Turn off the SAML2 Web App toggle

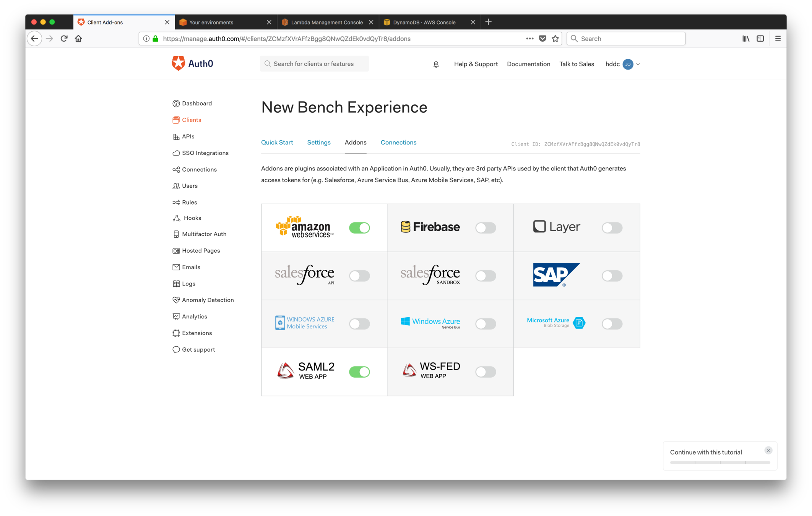(359, 372)
